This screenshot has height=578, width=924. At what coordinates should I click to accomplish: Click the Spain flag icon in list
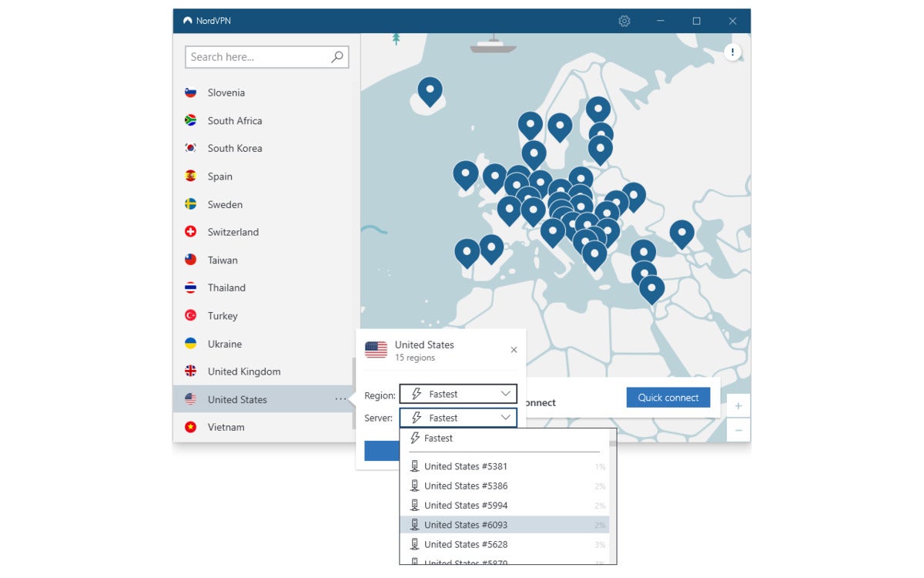pyautogui.click(x=191, y=176)
